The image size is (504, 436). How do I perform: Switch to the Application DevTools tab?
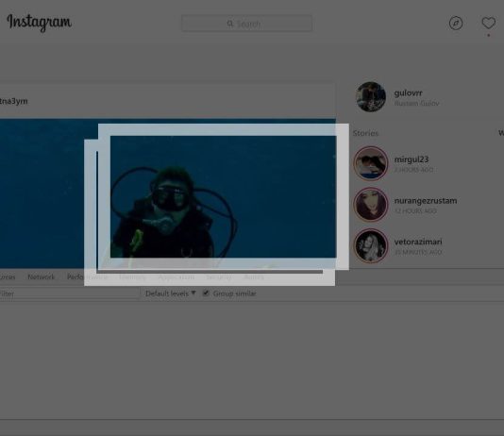pyautogui.click(x=176, y=277)
